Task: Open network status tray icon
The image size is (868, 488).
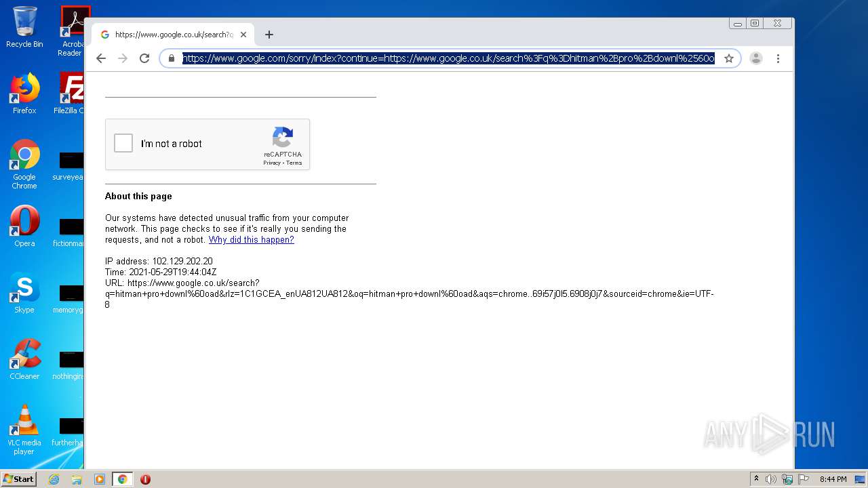Action: tap(787, 479)
